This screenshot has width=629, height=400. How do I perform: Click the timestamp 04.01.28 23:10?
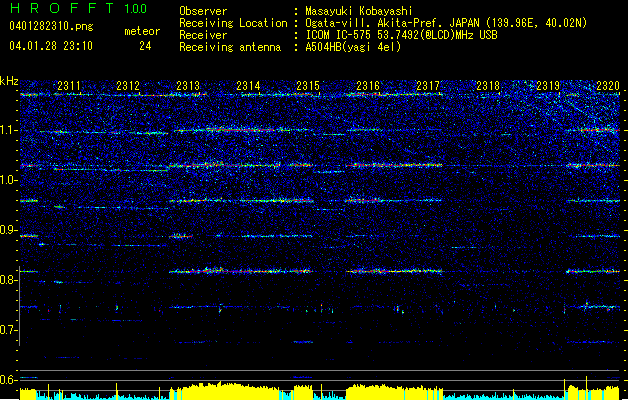pos(51,46)
